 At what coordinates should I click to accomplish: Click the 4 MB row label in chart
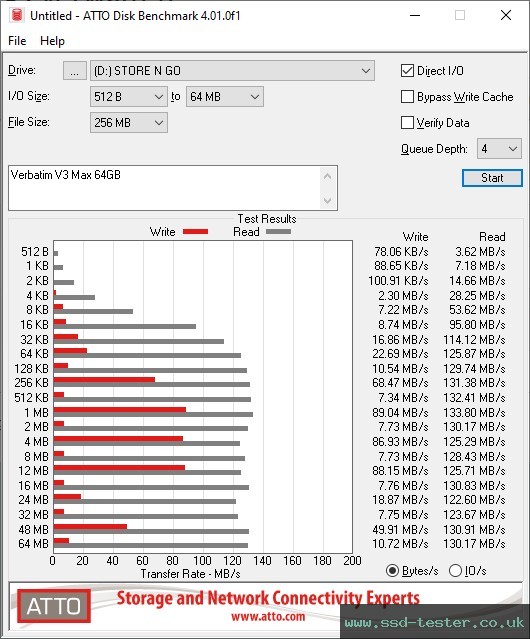36,441
